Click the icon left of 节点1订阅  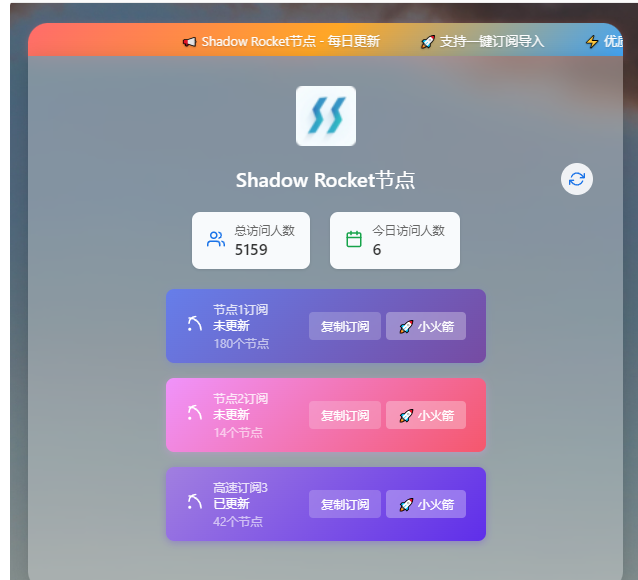tap(194, 323)
